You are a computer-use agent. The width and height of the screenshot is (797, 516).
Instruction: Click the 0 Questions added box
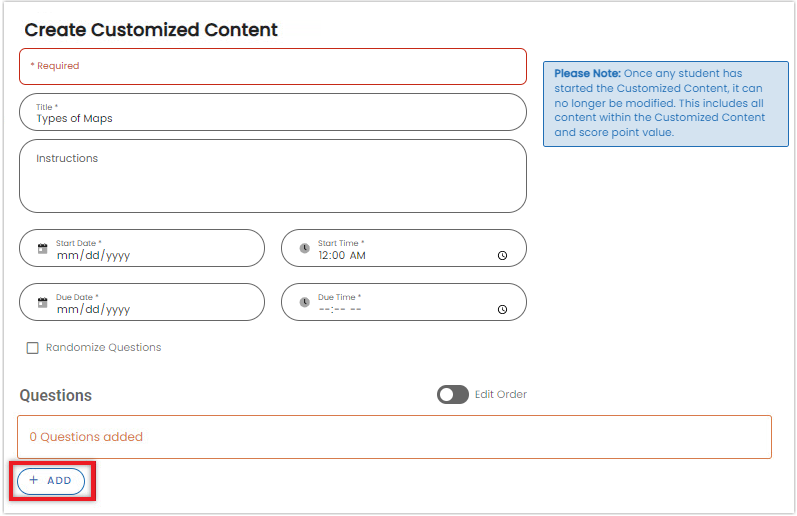click(394, 437)
